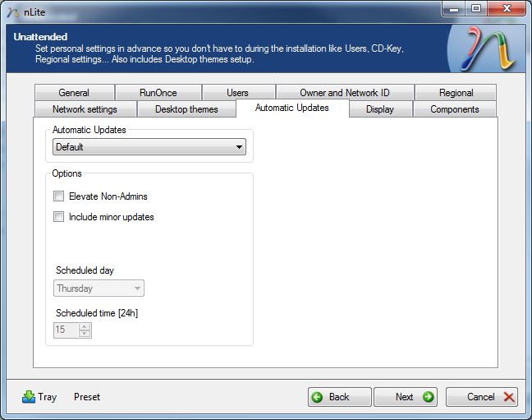Click the Preset button

87,397
